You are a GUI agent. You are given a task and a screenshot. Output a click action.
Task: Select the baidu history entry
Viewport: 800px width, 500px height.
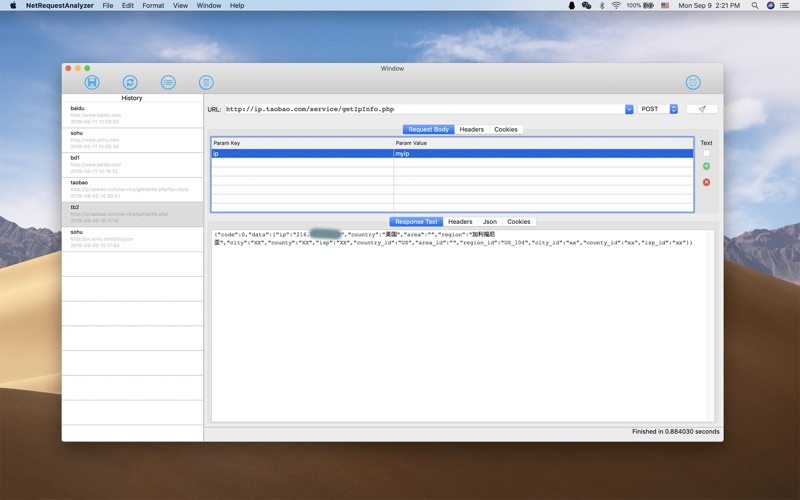pyautogui.click(x=132, y=115)
